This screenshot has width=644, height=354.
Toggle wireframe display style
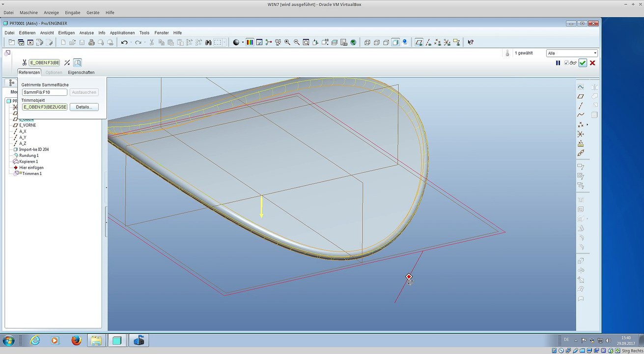tap(367, 42)
